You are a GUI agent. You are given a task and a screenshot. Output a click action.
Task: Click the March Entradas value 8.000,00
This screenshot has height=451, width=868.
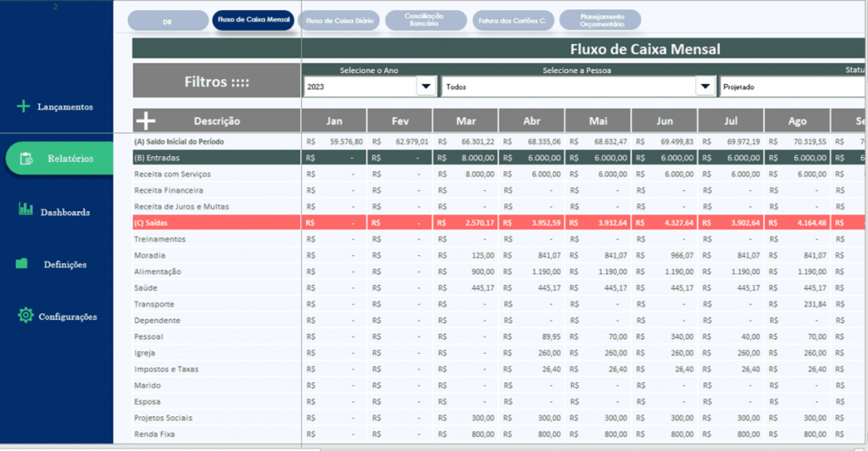click(x=478, y=158)
